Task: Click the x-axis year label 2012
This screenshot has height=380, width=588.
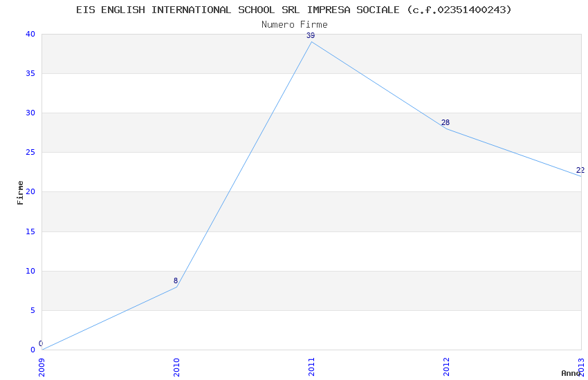Action: [x=446, y=368]
